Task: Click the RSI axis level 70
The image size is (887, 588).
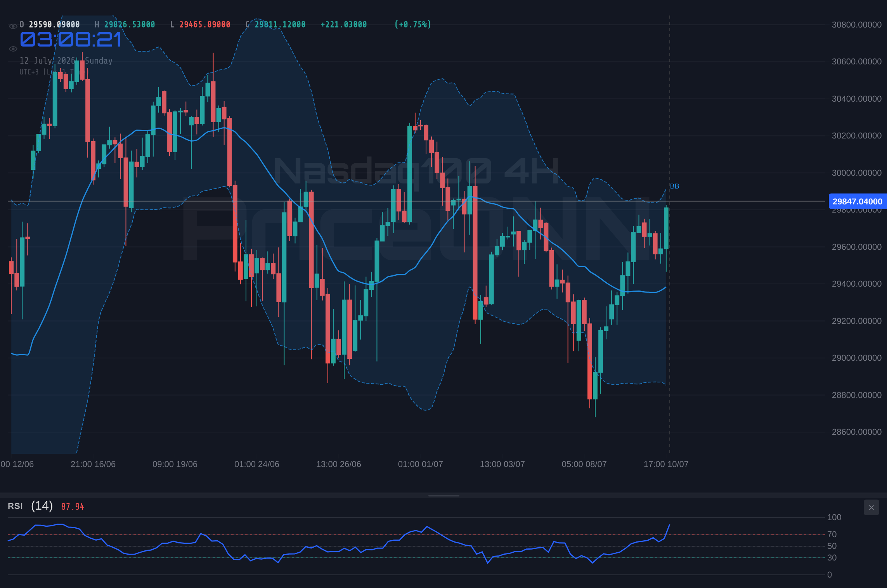Action: tap(832, 534)
